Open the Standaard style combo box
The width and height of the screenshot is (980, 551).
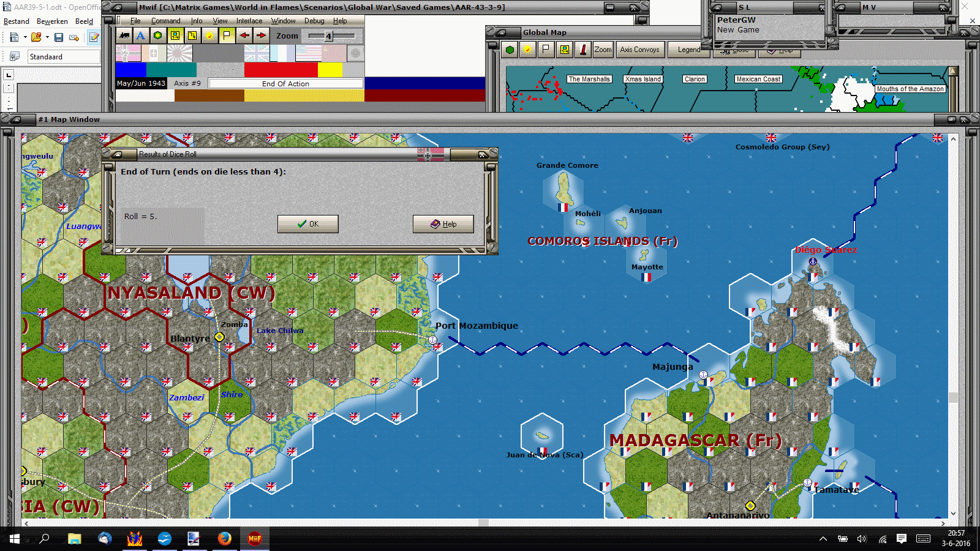click(x=64, y=57)
